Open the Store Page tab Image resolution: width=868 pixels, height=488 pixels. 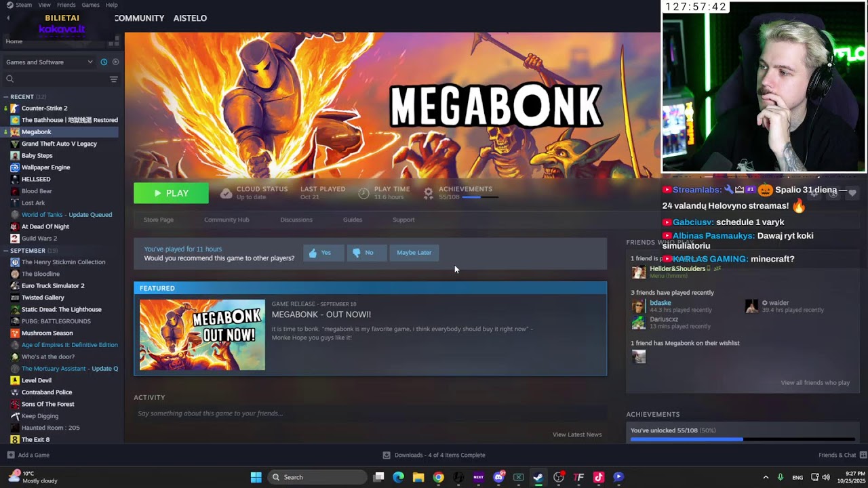click(159, 220)
